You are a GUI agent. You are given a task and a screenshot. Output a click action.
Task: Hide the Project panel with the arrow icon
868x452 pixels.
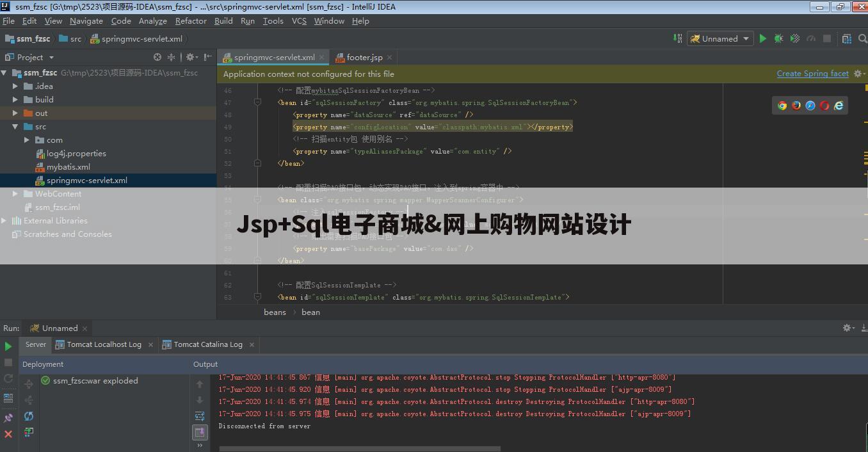pyautogui.click(x=207, y=57)
